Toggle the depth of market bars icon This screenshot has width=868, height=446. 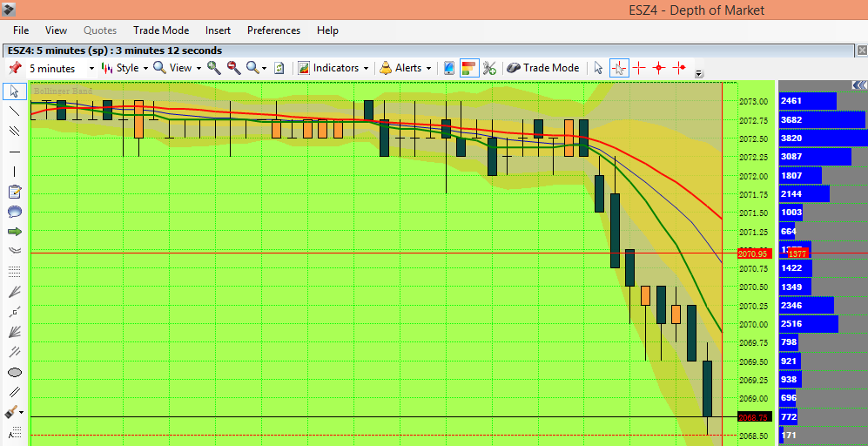point(469,68)
